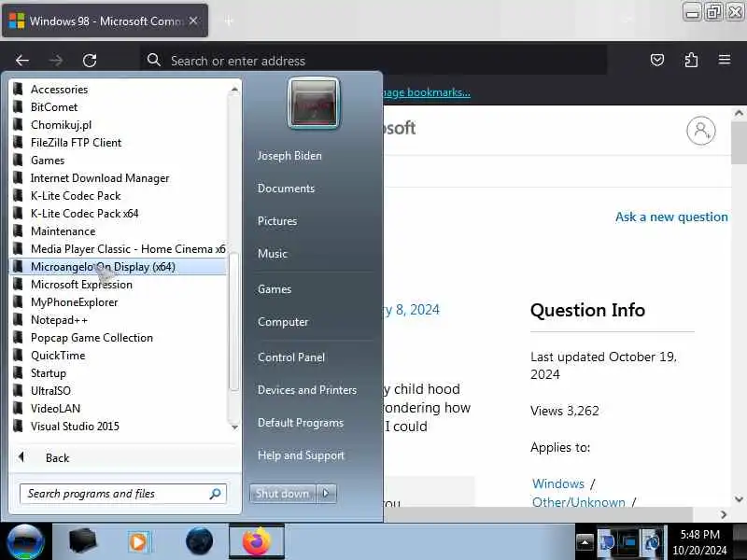Show hidden system tray icons
The width and height of the screenshot is (747, 560).
[585, 542]
